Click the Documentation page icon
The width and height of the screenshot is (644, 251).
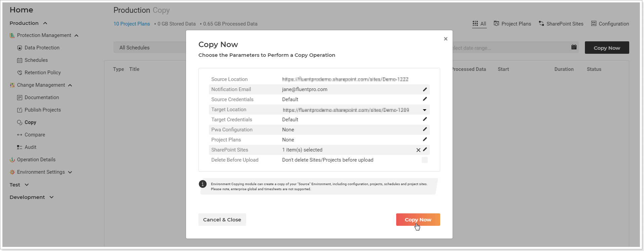[19, 97]
